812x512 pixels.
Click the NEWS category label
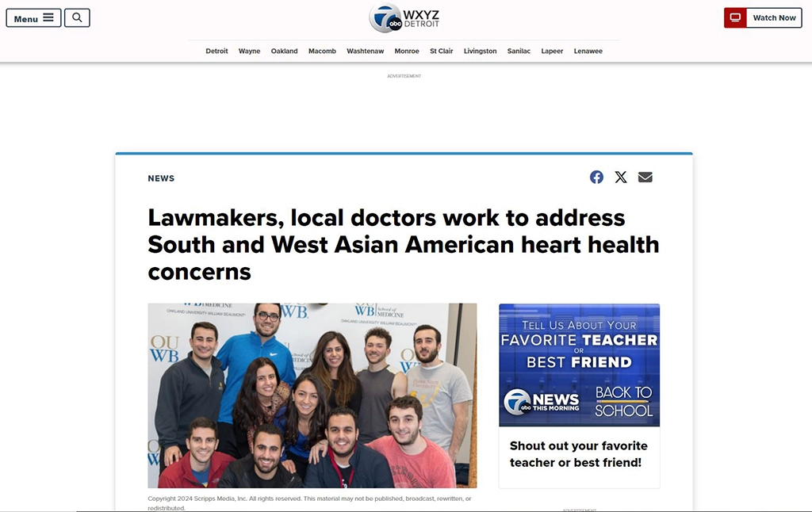click(x=161, y=178)
